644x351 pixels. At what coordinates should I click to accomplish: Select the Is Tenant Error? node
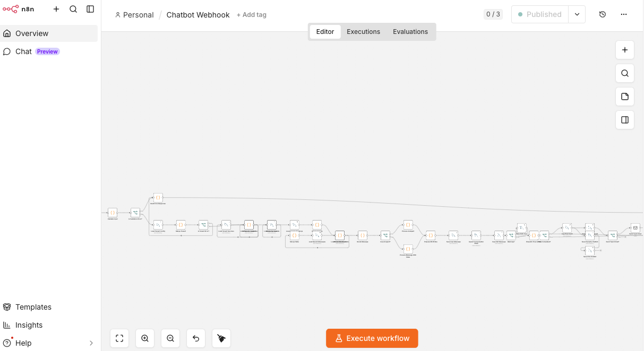tap(203, 225)
